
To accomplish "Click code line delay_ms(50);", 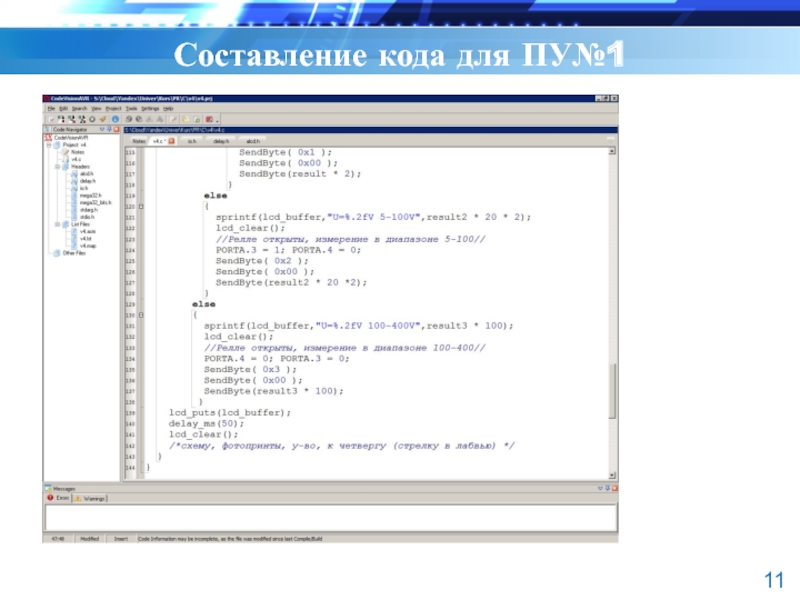I will [207, 423].
